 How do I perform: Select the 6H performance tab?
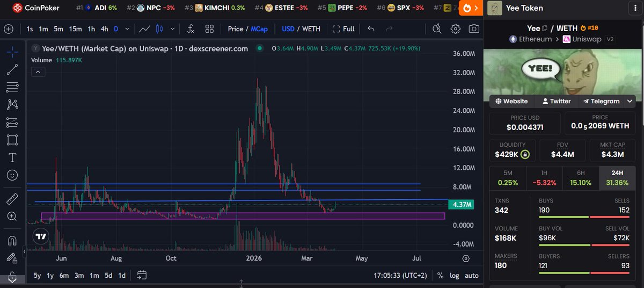click(581, 178)
